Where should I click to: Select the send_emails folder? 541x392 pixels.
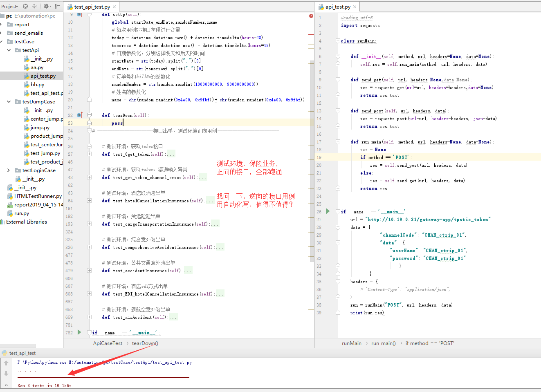tap(28, 33)
